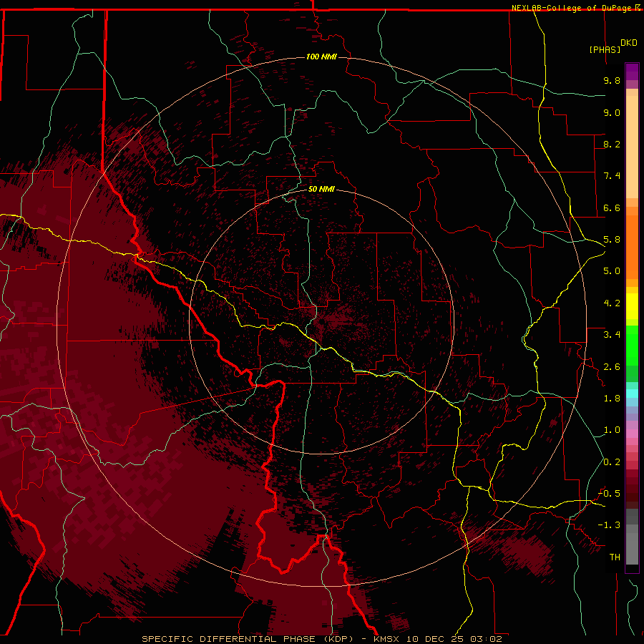Click the Specific Differential Phase KMSX caption
The width and height of the screenshot is (644, 644).
click(x=321, y=639)
